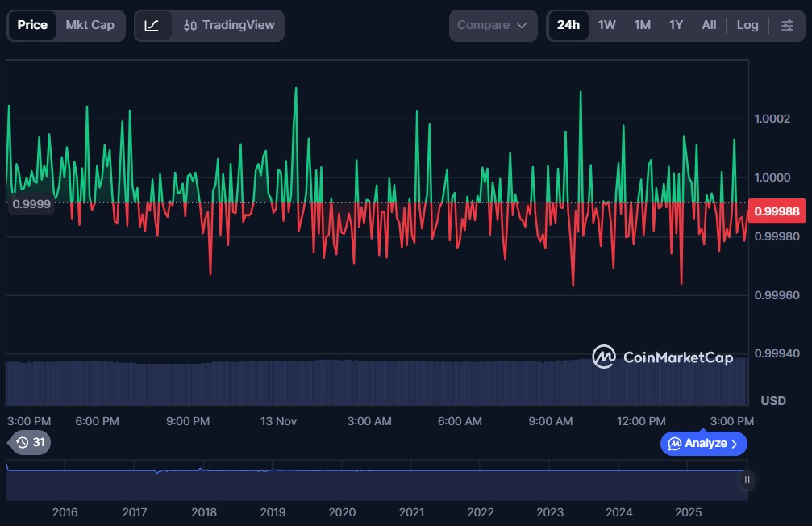Select the line chart icon
The width and height of the screenshot is (812, 526).
(x=152, y=25)
